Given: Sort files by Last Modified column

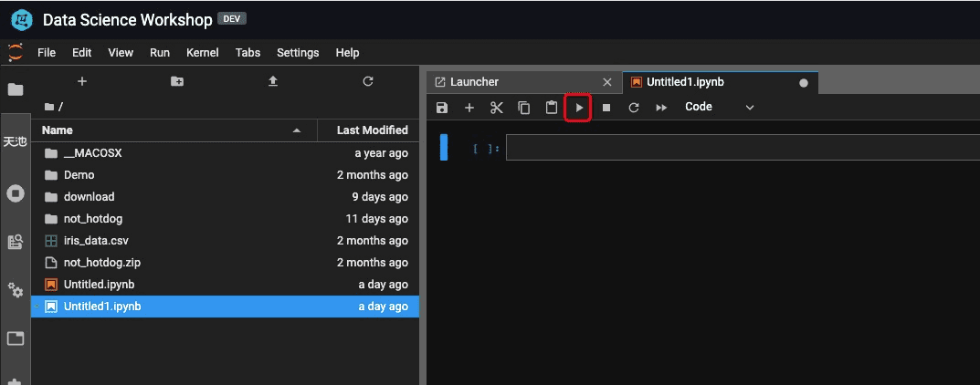Looking at the screenshot, I should coord(369,130).
